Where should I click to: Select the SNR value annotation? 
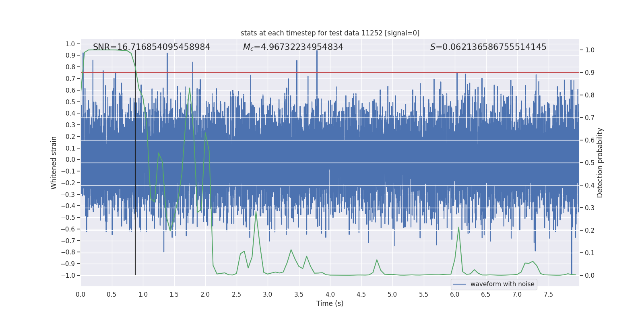(151, 47)
